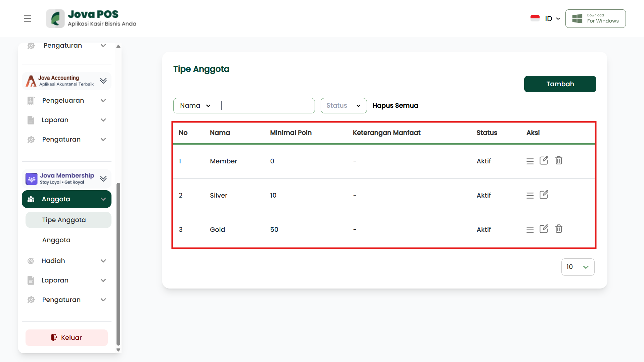Click the Tambah button
This screenshot has height=362, width=644.
[560, 84]
